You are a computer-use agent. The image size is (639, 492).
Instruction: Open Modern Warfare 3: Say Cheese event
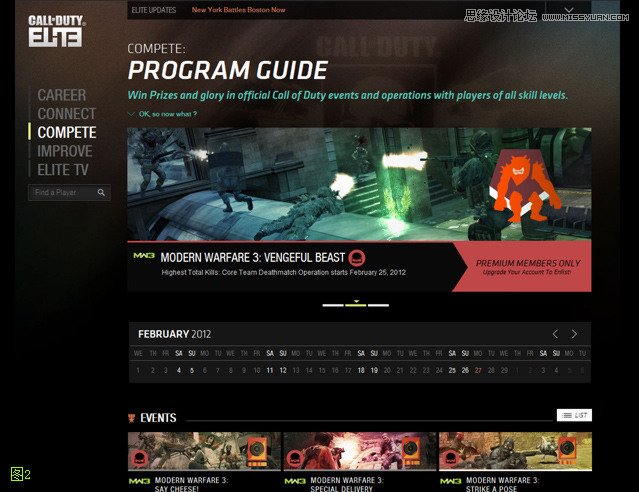(192, 484)
